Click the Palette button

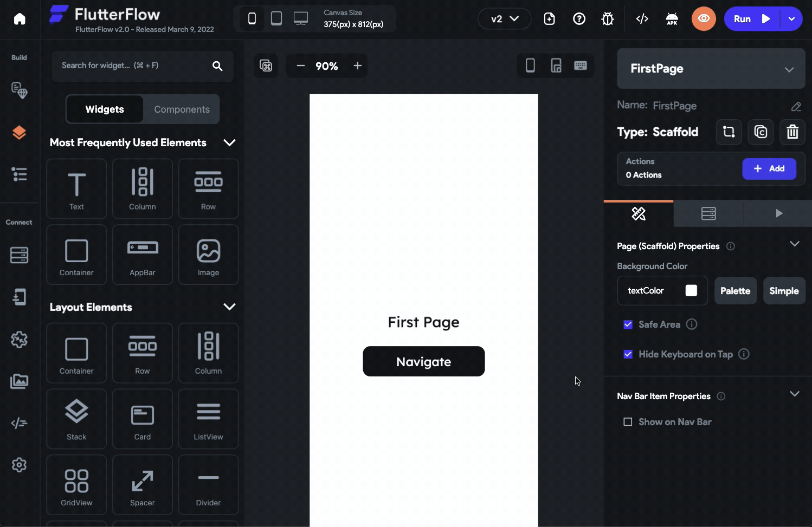click(735, 291)
